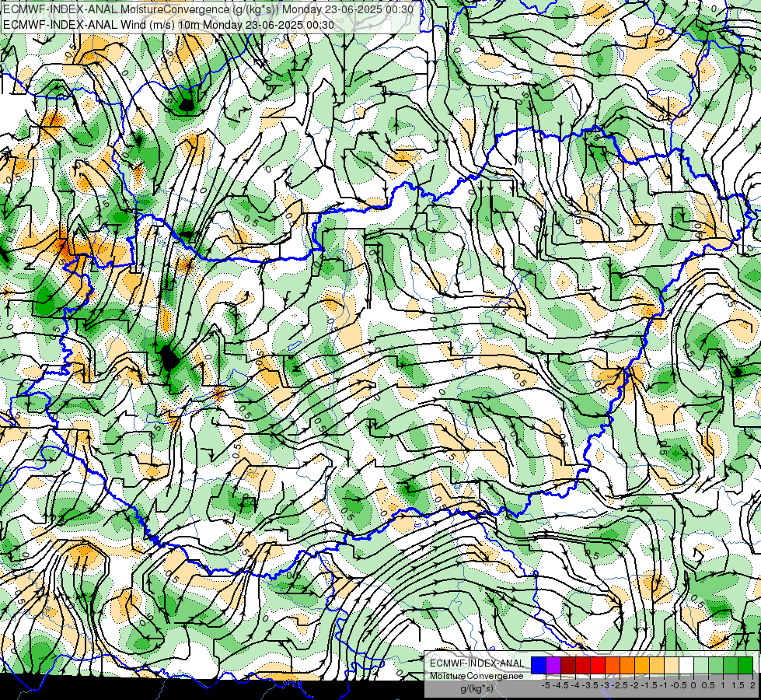Click the medium green swatch between 1 and 1.5
Screen dimensions: 761x700
point(731,666)
